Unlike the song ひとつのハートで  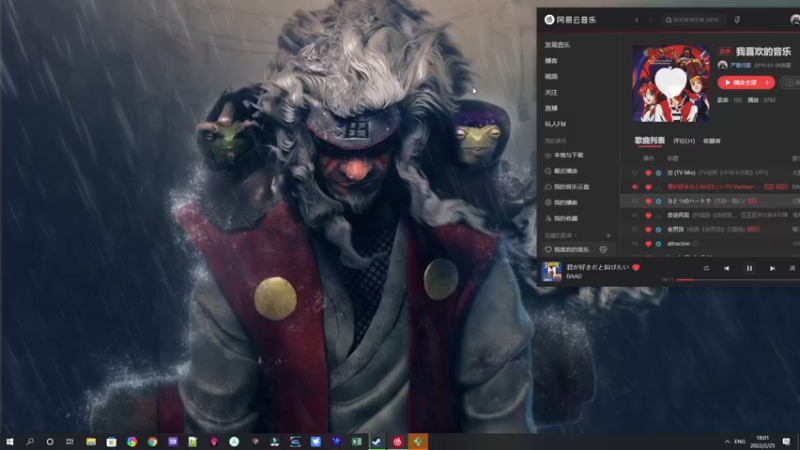[x=648, y=202]
